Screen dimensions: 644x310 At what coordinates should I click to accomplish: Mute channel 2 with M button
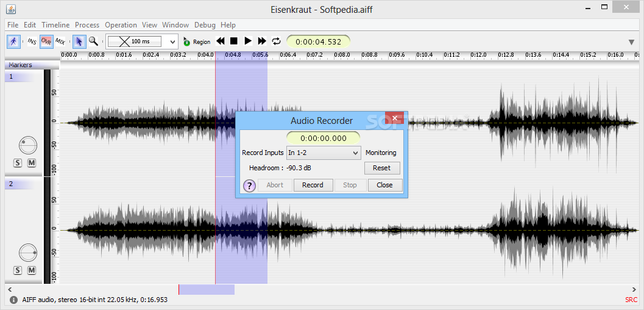coord(32,270)
